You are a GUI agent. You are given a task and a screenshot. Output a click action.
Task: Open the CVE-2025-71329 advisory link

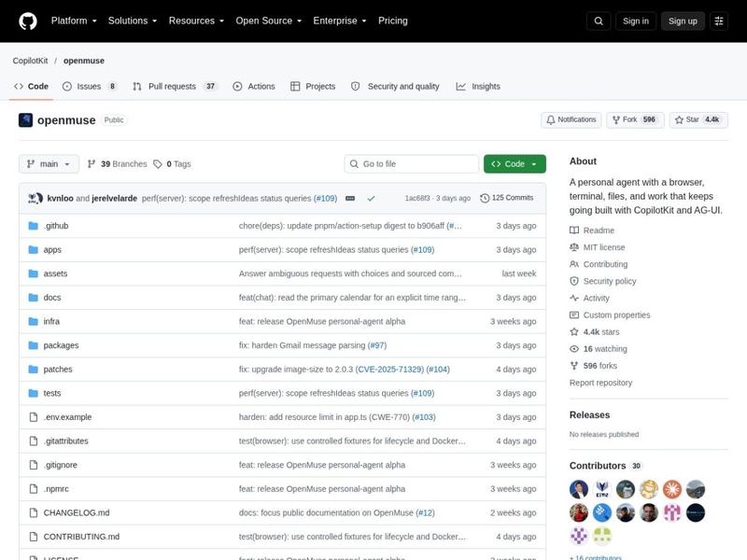coord(389,369)
